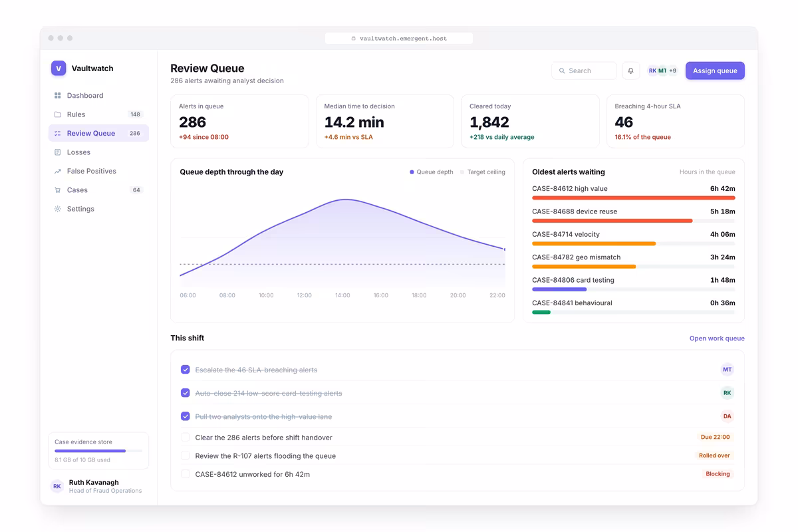Image resolution: width=798 pixels, height=532 pixels.
Task: Check Review the R-107 alerts task
Action: coord(186,456)
